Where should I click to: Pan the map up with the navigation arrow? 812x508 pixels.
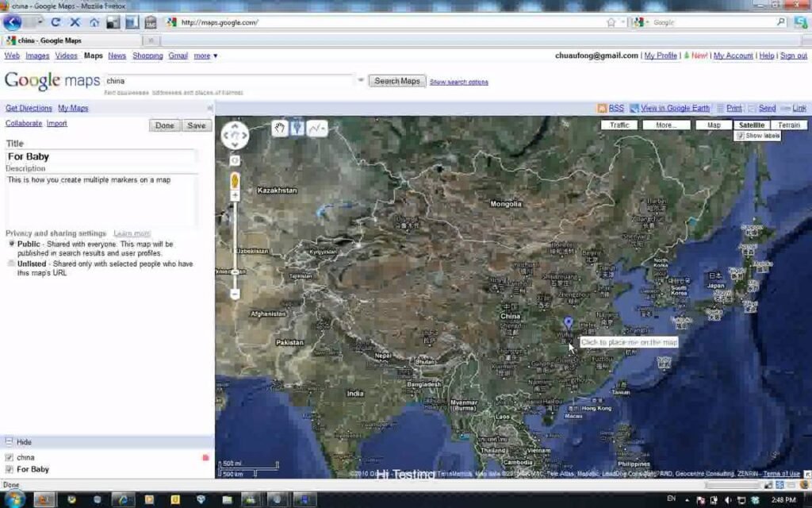pyautogui.click(x=235, y=126)
